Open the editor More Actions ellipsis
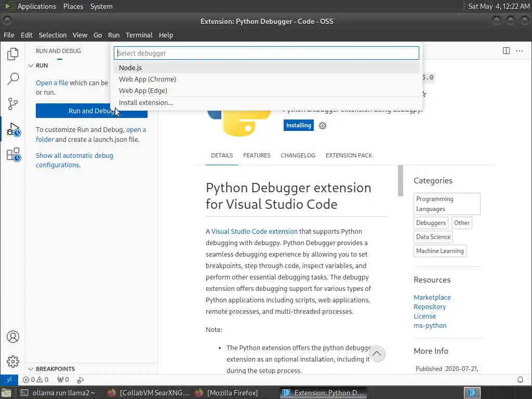Viewport: 532px width, 399px height. (x=520, y=51)
